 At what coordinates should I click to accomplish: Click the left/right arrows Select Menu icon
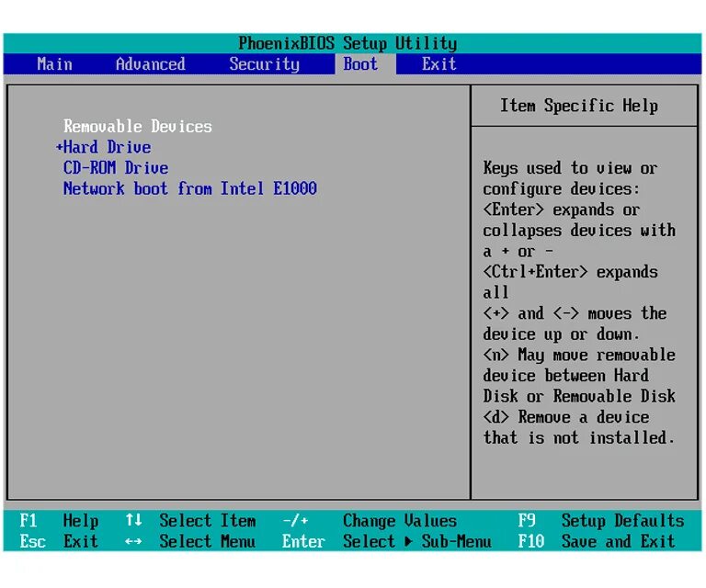tap(133, 542)
